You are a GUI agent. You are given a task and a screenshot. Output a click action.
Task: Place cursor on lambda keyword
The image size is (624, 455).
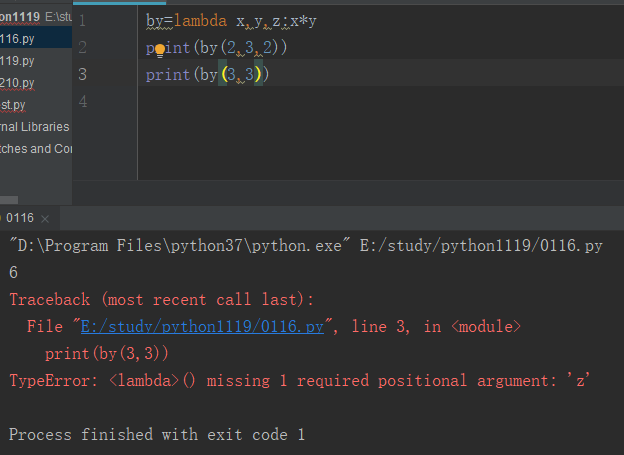(x=200, y=20)
